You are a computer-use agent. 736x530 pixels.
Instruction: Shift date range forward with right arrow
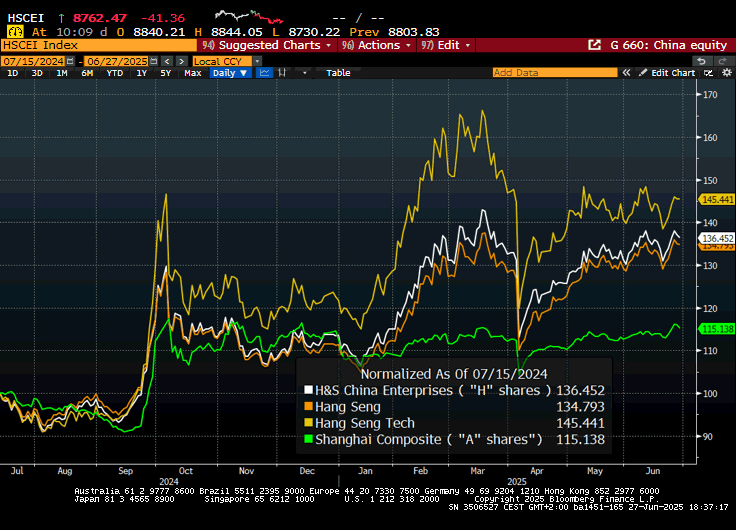pos(182,61)
